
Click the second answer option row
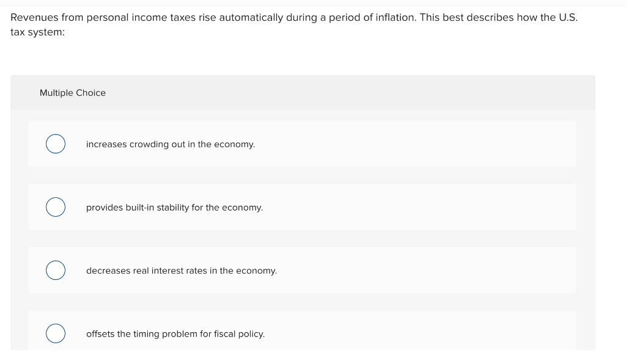click(x=303, y=207)
